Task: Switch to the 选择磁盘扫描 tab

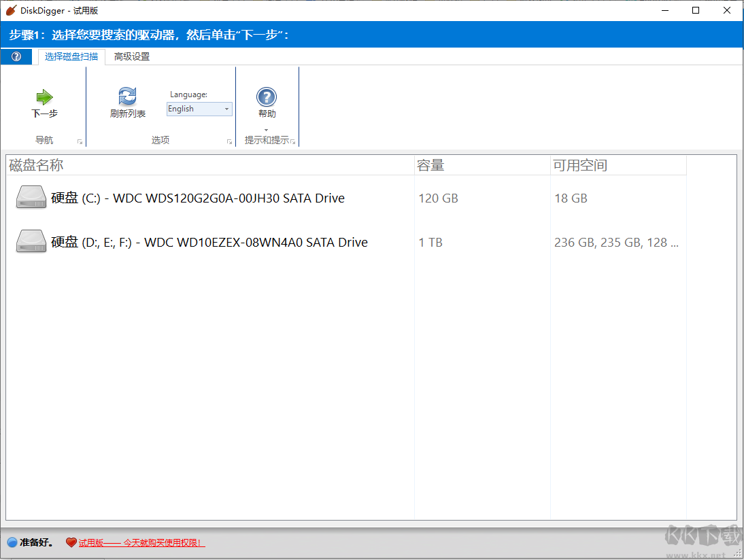Action: 71,57
